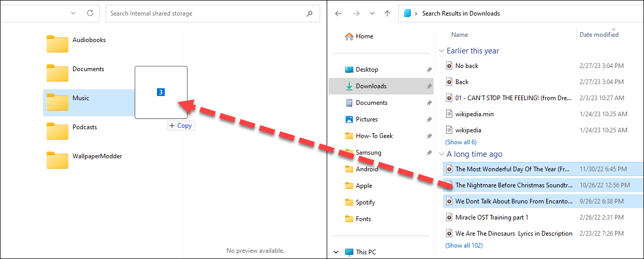
Task: Click the Show all 6 link
Action: (461, 142)
